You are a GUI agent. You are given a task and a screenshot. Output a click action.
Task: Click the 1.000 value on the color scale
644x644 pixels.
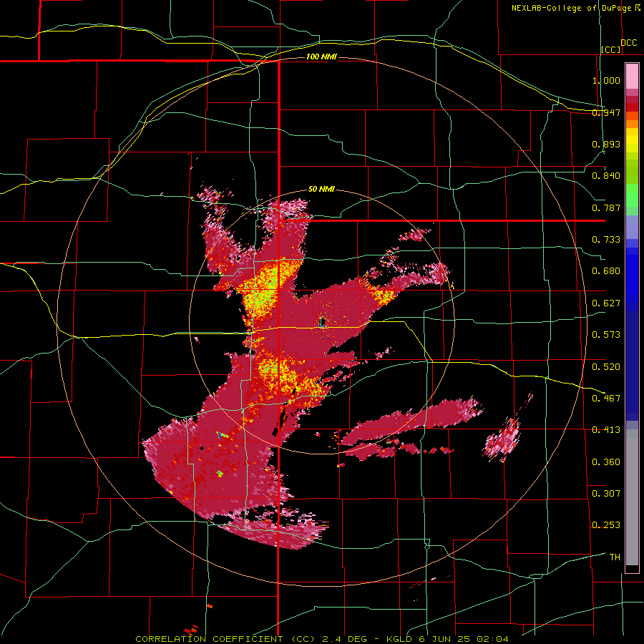[606, 80]
